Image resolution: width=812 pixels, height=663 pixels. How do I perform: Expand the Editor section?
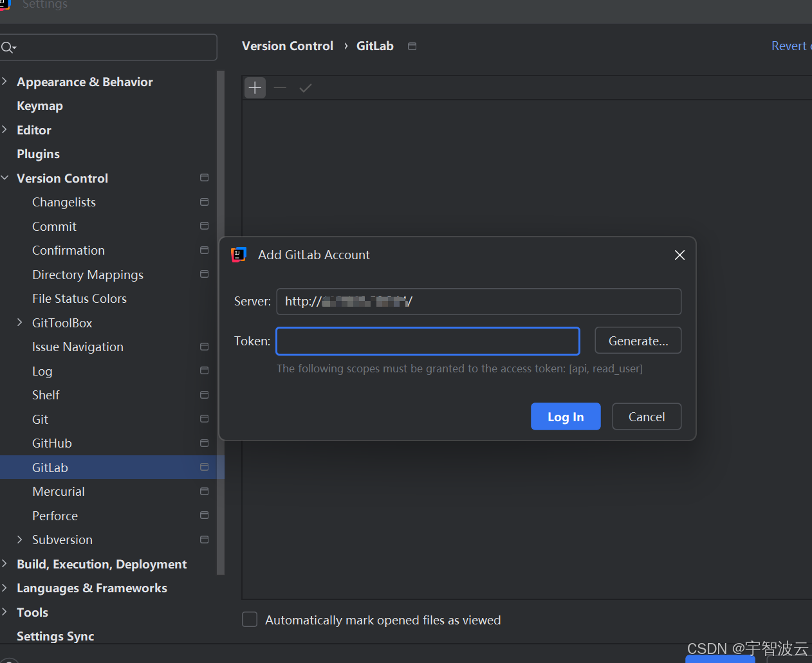tap(5, 129)
